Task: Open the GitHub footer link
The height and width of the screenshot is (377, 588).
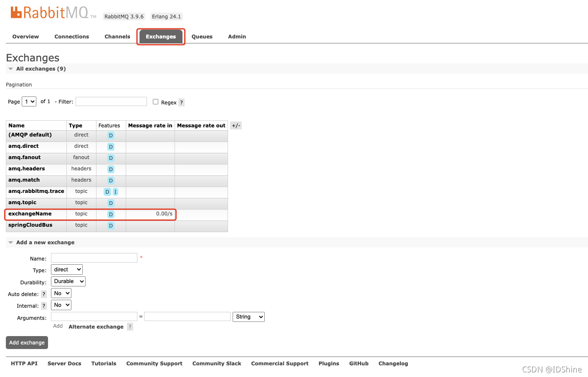Action: tap(359, 364)
